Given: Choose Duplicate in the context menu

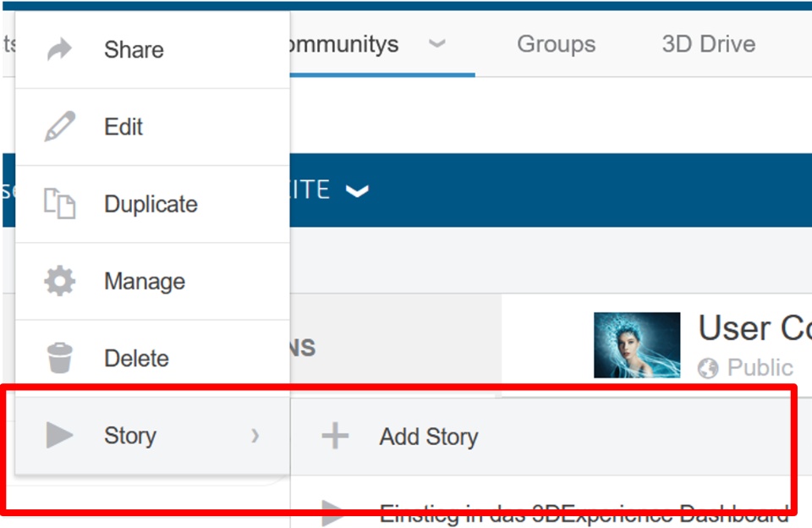Looking at the screenshot, I should [151, 204].
